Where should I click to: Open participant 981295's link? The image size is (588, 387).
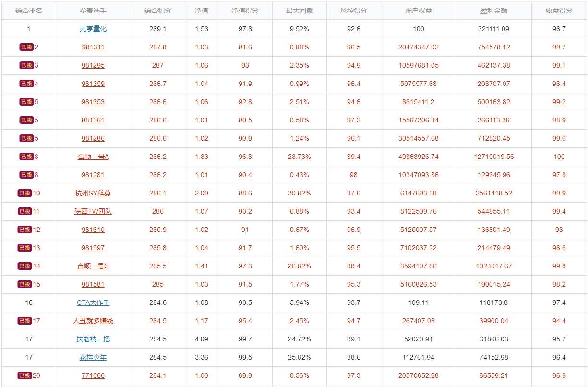[93, 65]
